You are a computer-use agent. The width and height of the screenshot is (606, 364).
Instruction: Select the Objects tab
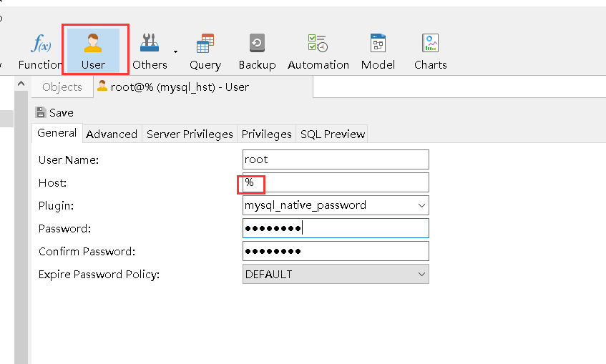coord(62,87)
